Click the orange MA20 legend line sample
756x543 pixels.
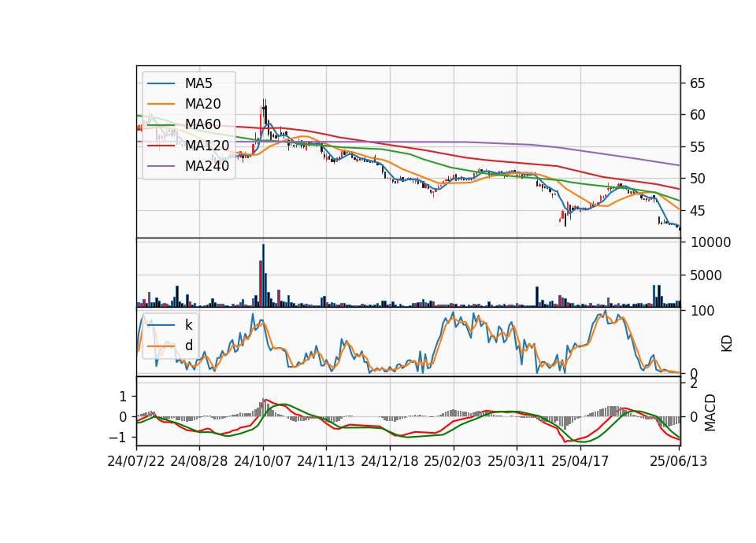pyautogui.click(x=161, y=104)
